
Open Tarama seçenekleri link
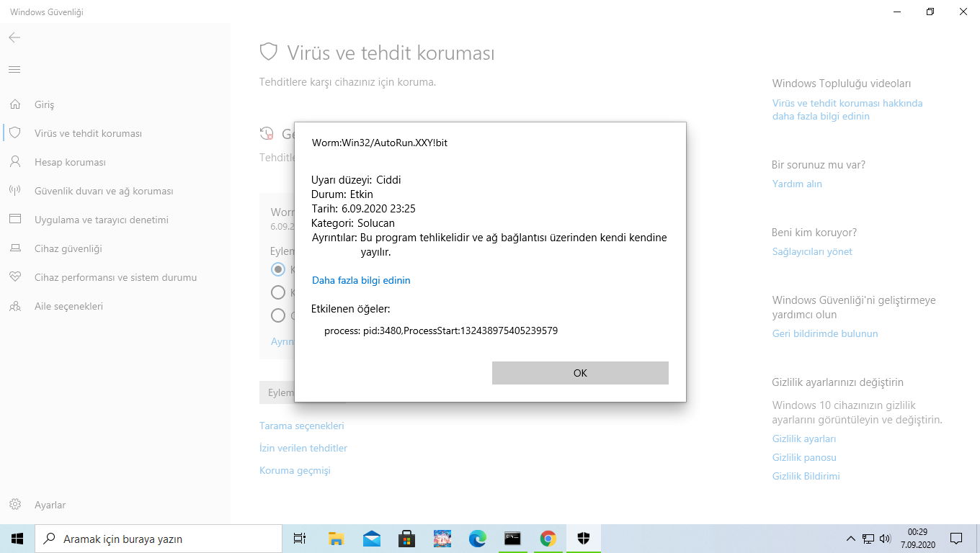tap(302, 426)
